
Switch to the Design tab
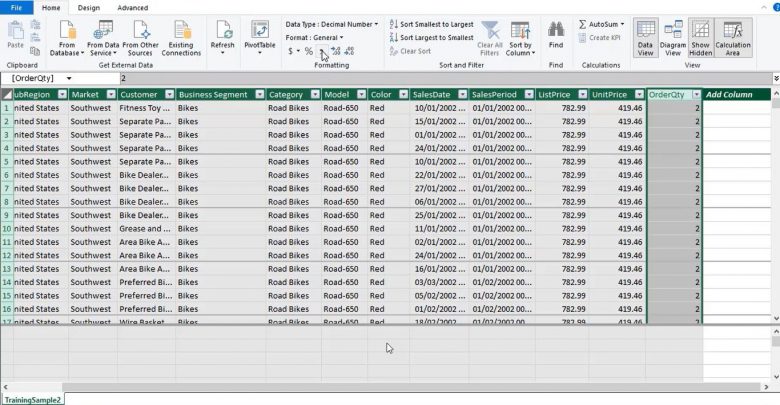click(x=89, y=8)
